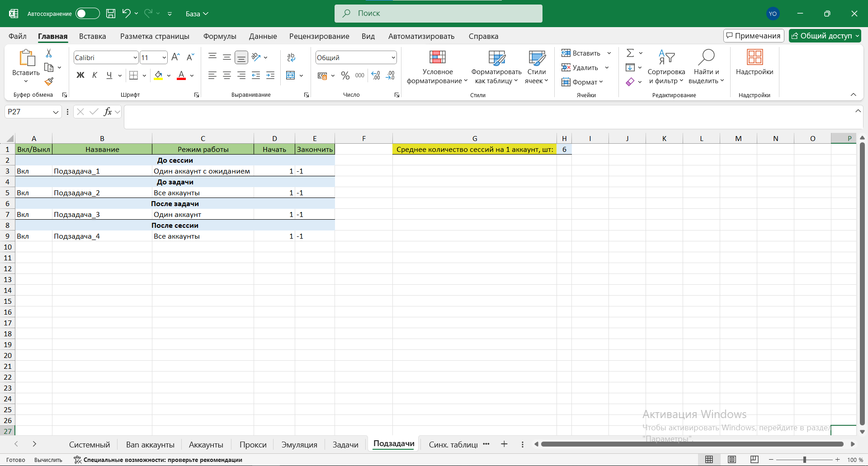Click the Format Painter brush icon
Image resolution: width=868 pixels, height=466 pixels.
[x=49, y=82]
